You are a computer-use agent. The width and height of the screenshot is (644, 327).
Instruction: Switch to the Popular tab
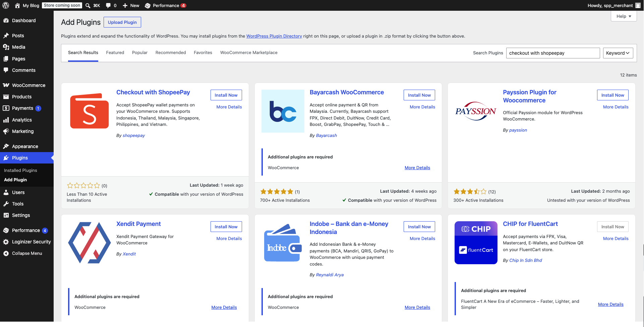tap(140, 53)
